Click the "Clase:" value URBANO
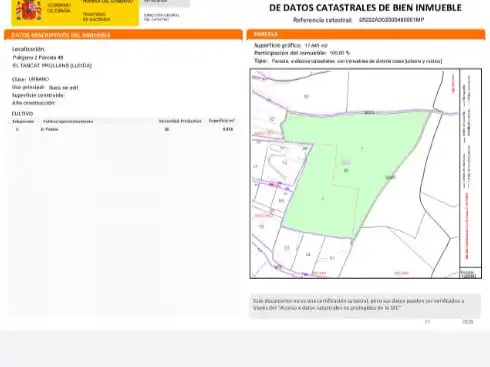This screenshot has height=367, width=490. click(x=39, y=79)
